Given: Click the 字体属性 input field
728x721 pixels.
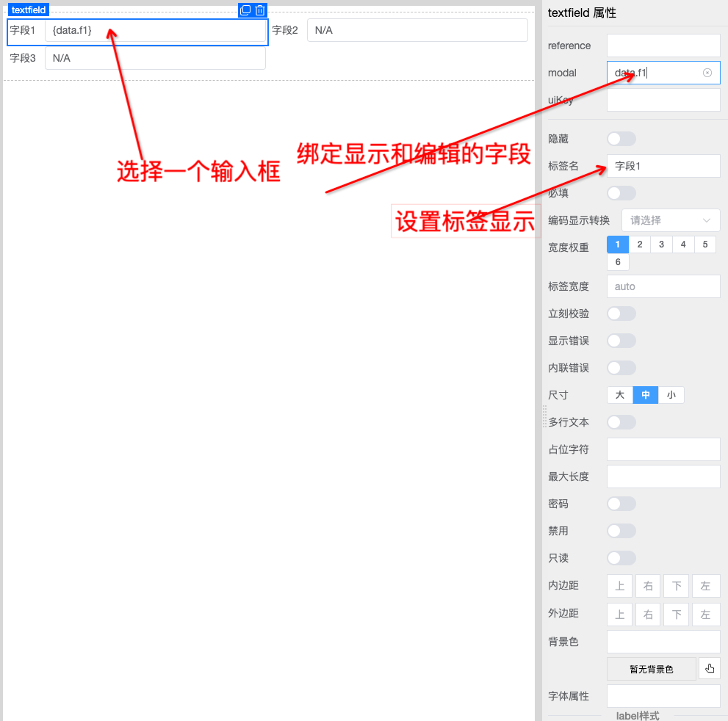Looking at the screenshot, I should (663, 696).
